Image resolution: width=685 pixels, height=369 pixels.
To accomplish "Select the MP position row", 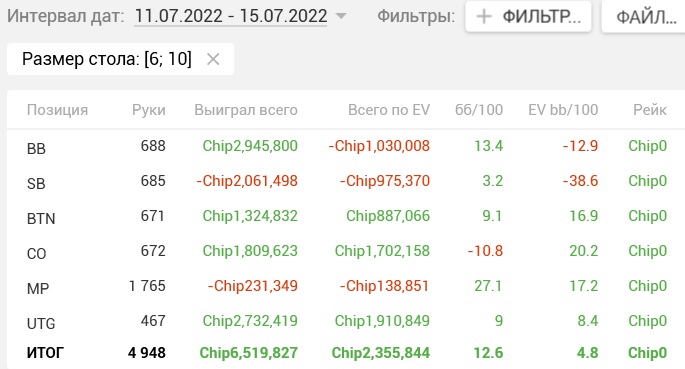I will pyautogui.click(x=346, y=286).
